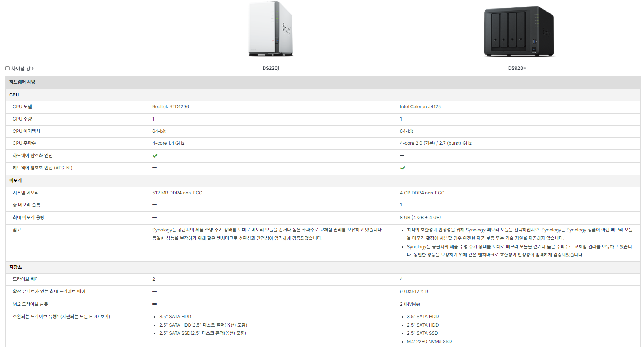644x347 pixels.
Task: Click the CPU 주파수 row label
Action: (24, 143)
